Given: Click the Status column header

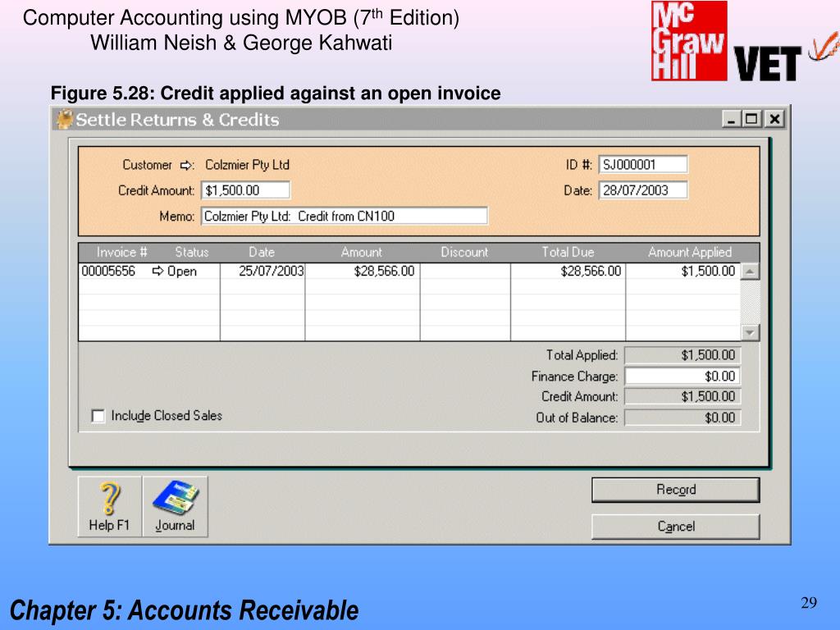Looking at the screenshot, I should pyautogui.click(x=192, y=253).
